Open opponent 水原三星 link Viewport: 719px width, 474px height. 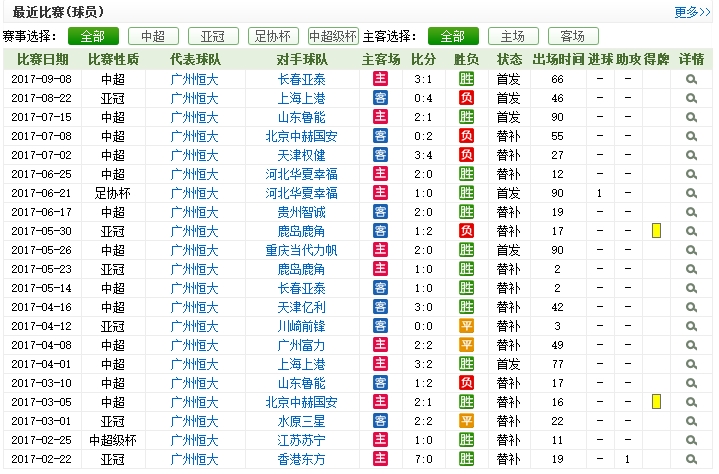tap(302, 421)
